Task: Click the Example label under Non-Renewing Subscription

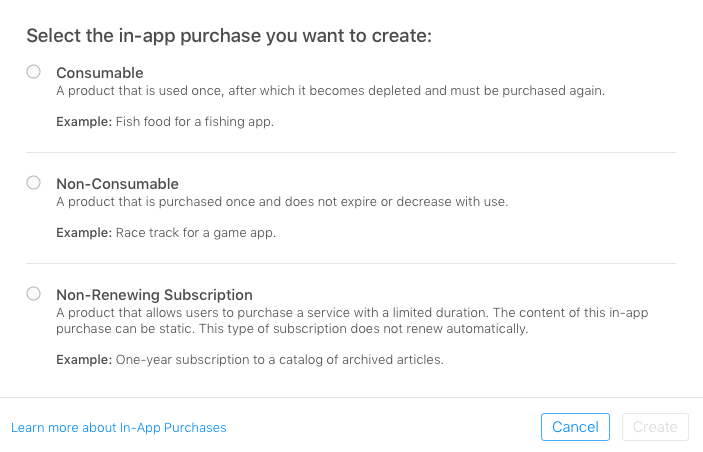Action: (x=82, y=360)
